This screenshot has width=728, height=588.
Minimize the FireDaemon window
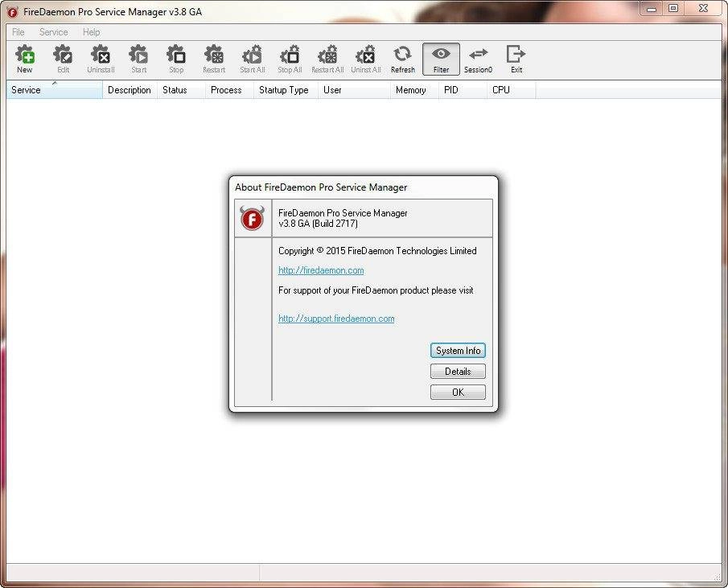pos(652,8)
